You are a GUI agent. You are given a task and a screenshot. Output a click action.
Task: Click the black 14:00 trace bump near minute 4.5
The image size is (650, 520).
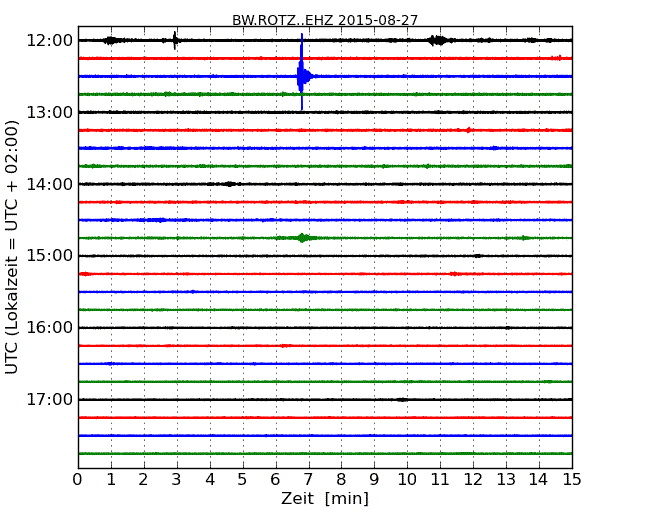[x=229, y=184]
